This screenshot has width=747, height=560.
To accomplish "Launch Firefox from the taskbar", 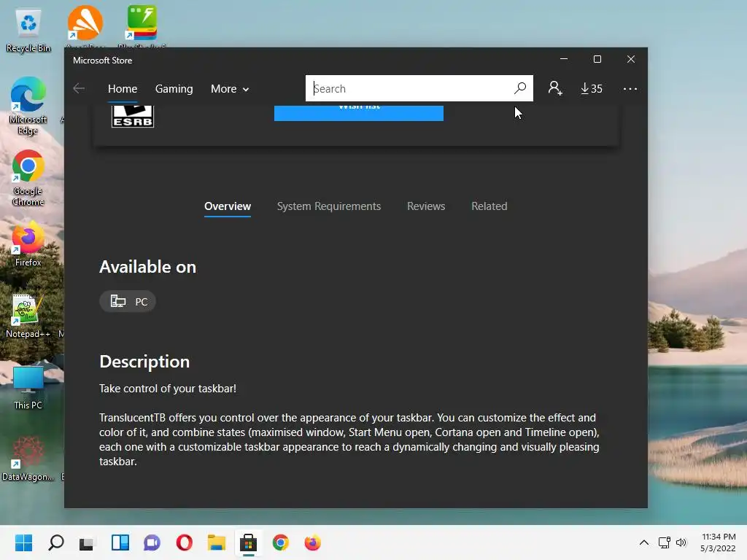I will 312,542.
